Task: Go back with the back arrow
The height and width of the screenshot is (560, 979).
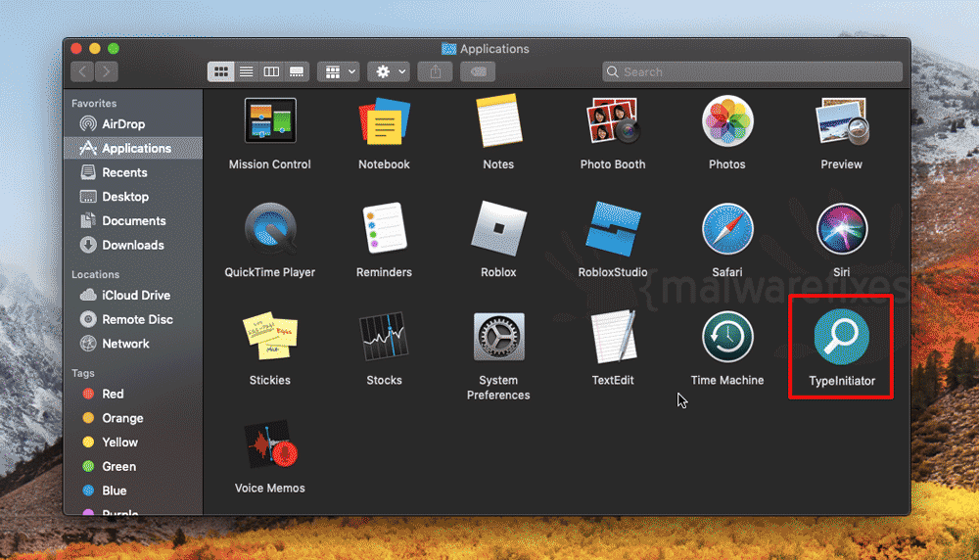Action: (82, 71)
